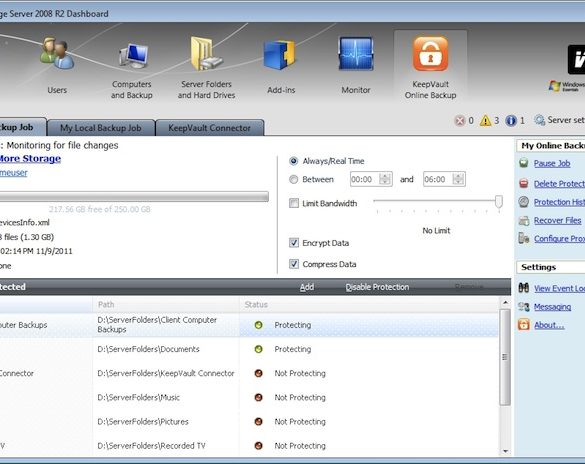Click Disable Protection in the folders bar
This screenshot has width=585, height=464.
point(377,287)
